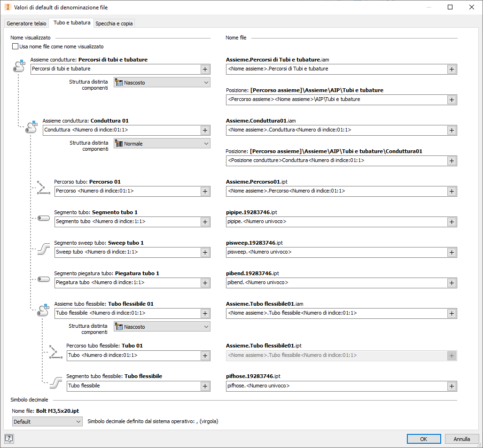Click plus button for Assieme.Percorsi di Tubi file name
This screenshot has width=483, height=448.
point(452,70)
